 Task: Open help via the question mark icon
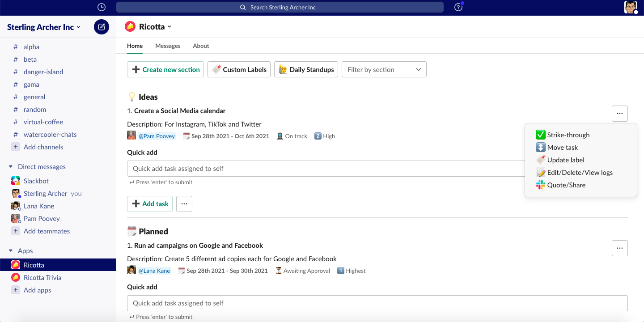(458, 7)
